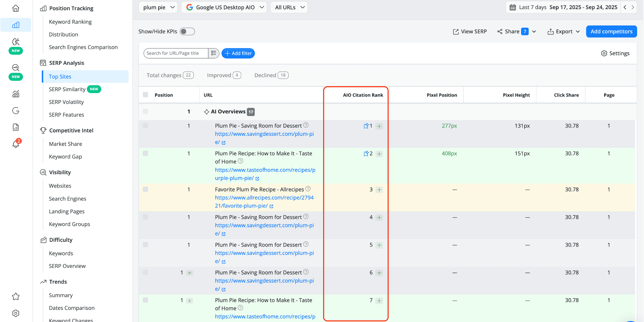The width and height of the screenshot is (644, 322).
Task: Open Keyword Ranking in sidebar
Action: (70, 22)
